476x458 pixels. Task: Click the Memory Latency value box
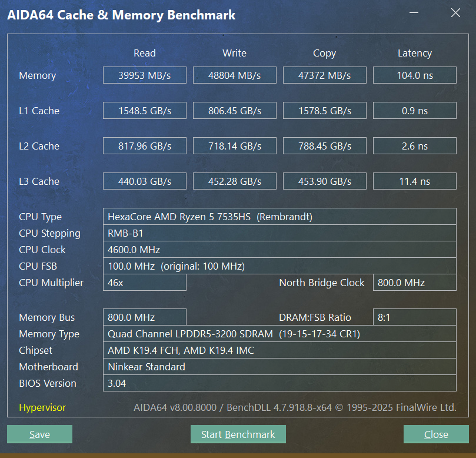pyautogui.click(x=414, y=75)
